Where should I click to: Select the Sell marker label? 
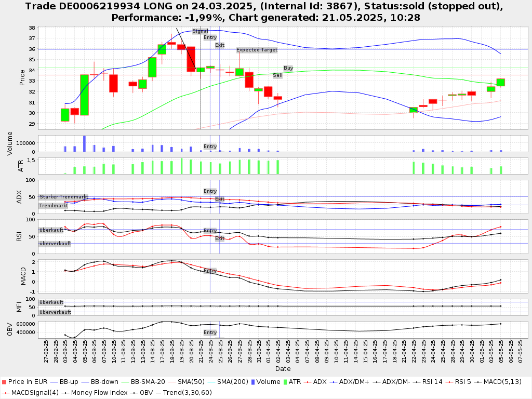point(277,75)
